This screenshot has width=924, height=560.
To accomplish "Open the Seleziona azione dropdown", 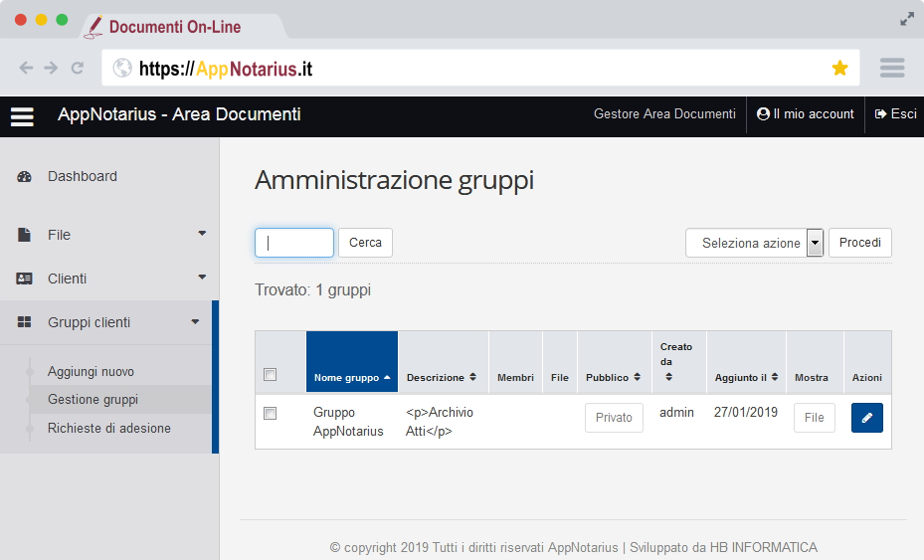I will pos(755,243).
